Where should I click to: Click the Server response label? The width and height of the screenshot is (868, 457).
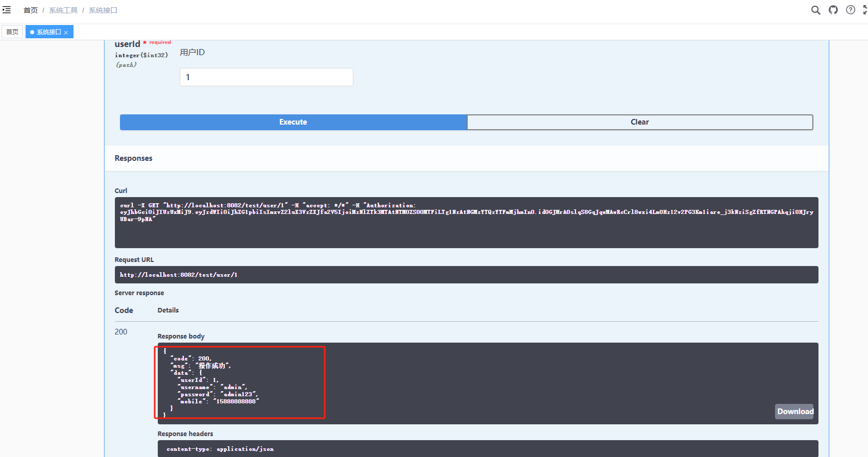tap(139, 293)
